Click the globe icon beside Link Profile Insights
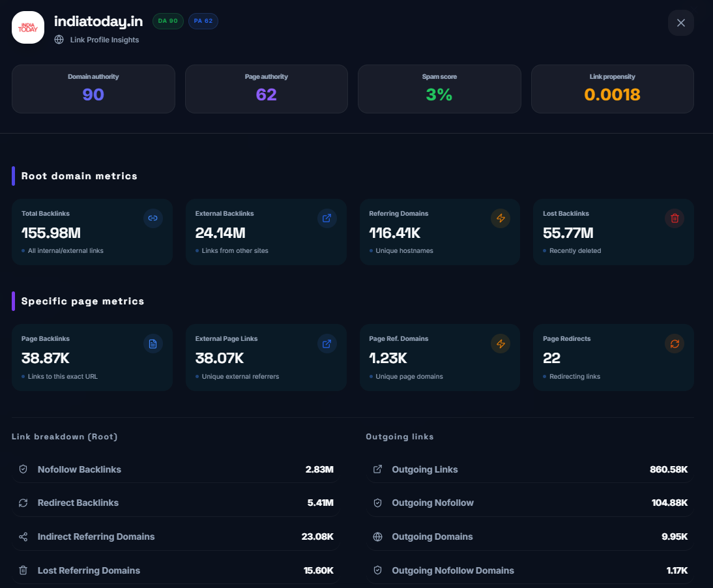The image size is (713, 588). point(59,40)
